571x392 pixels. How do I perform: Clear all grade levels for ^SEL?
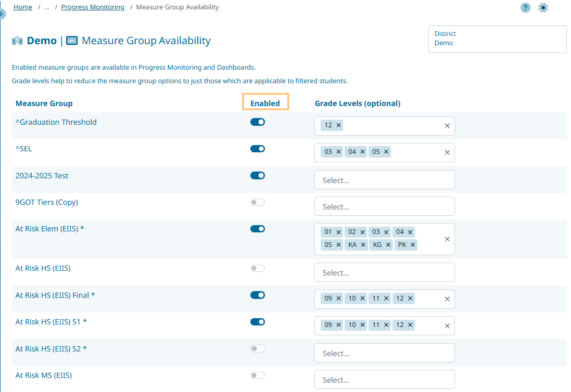447,152
